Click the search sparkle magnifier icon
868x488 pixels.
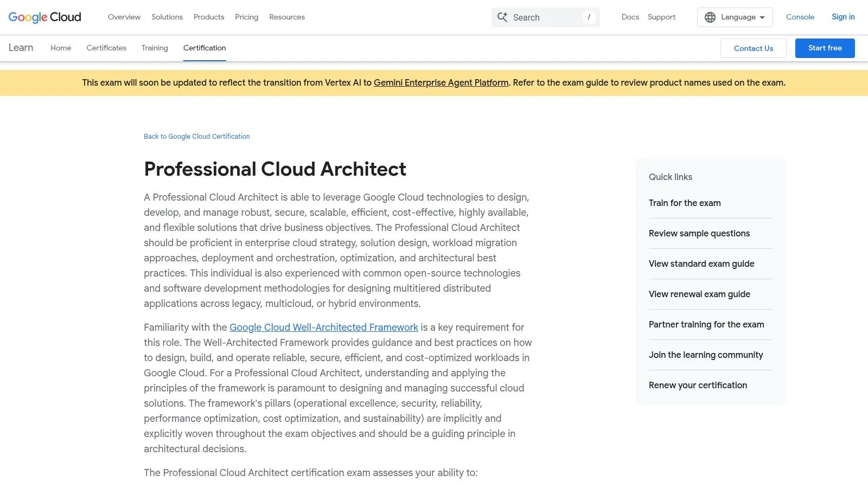(502, 17)
